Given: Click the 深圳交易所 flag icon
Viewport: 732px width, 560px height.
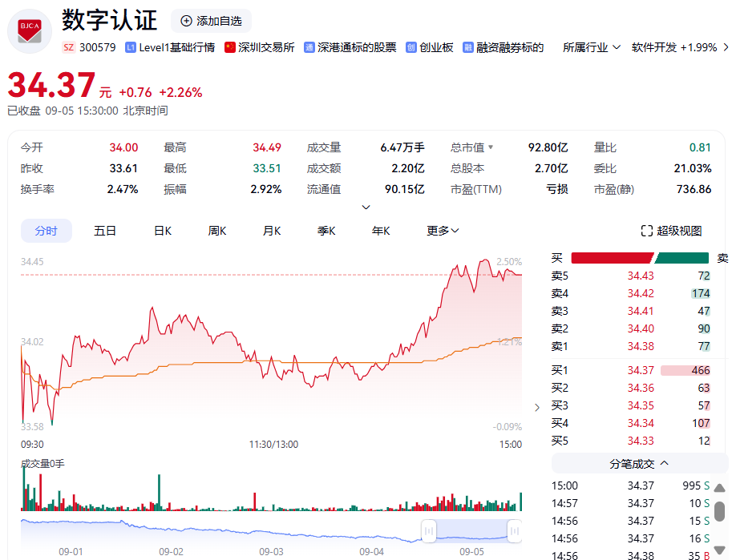Looking at the screenshot, I should [x=230, y=48].
